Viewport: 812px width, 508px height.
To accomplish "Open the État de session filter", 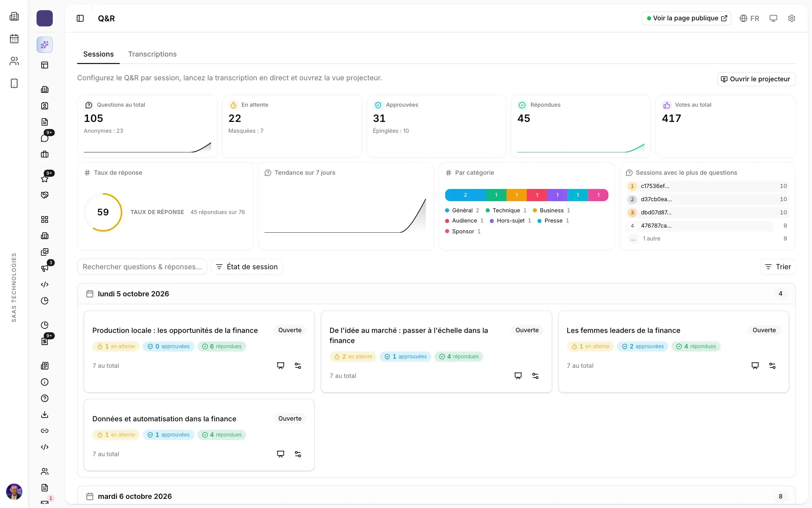I will pos(247,267).
